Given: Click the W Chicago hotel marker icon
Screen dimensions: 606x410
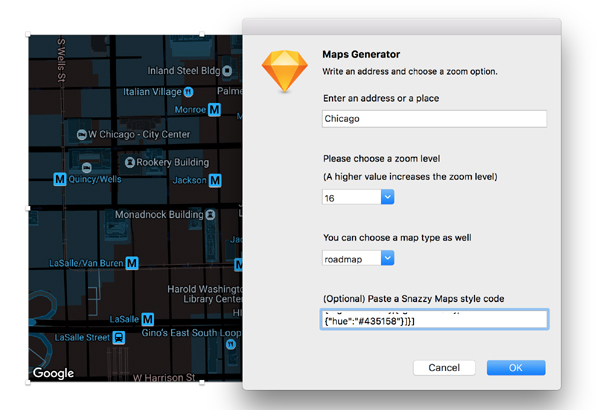Looking at the screenshot, I should (x=80, y=134).
